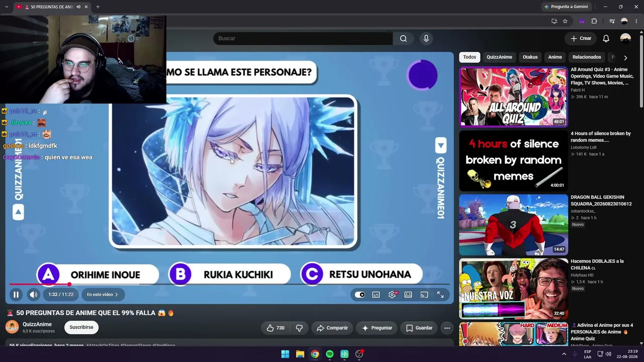Open the 'Hacemos DOBLAJES a la CHILENA' title
Viewport: 644px width, 362px height.
point(597,264)
